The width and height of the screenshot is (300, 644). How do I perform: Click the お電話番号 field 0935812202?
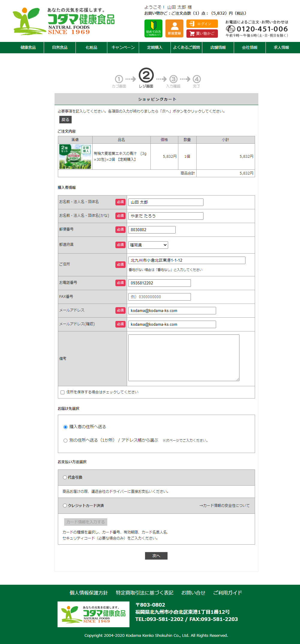(x=159, y=283)
